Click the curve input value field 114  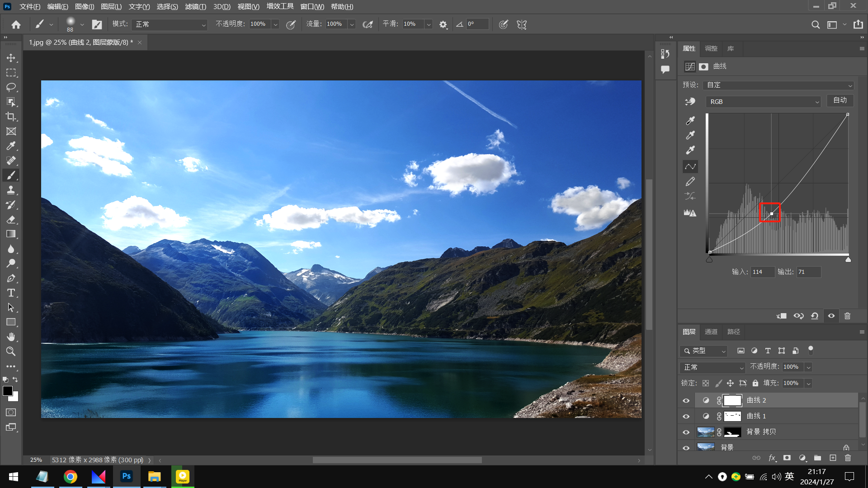click(x=762, y=272)
